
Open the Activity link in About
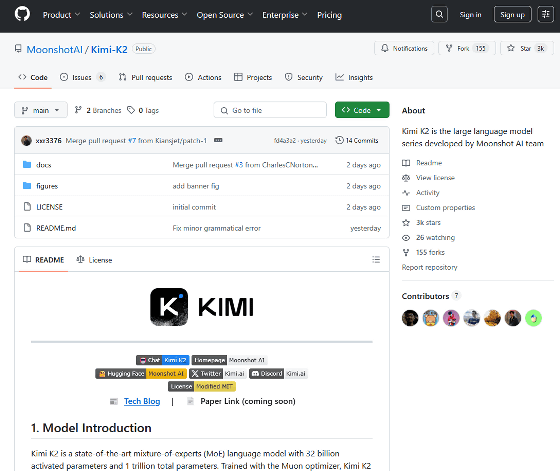(421, 193)
